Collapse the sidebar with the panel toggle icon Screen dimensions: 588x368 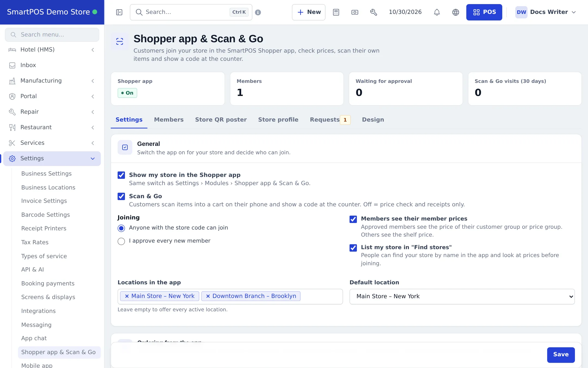[119, 12]
